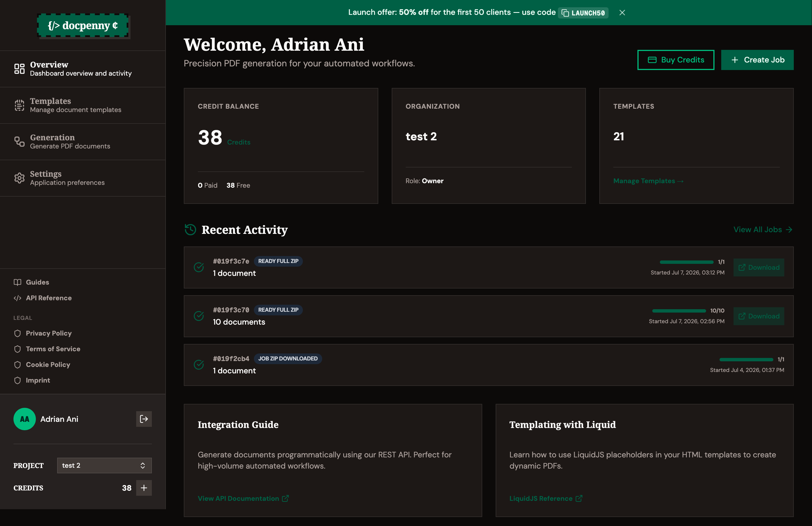Click the Integration Guide heading
This screenshot has height=526, width=812.
click(238, 425)
